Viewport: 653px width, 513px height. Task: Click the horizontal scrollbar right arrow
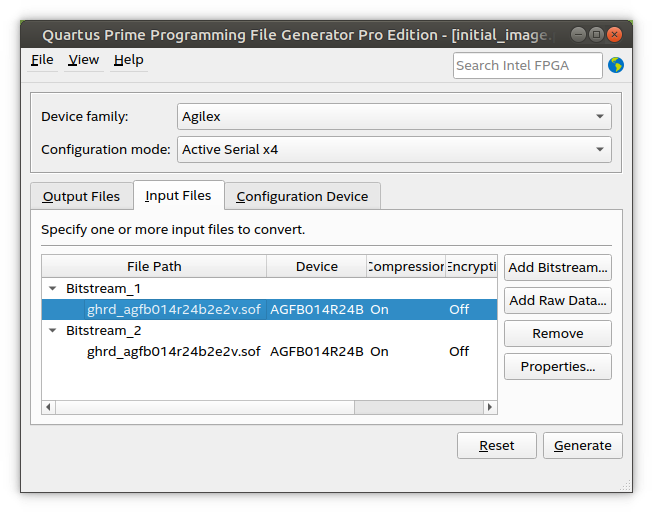[490, 407]
